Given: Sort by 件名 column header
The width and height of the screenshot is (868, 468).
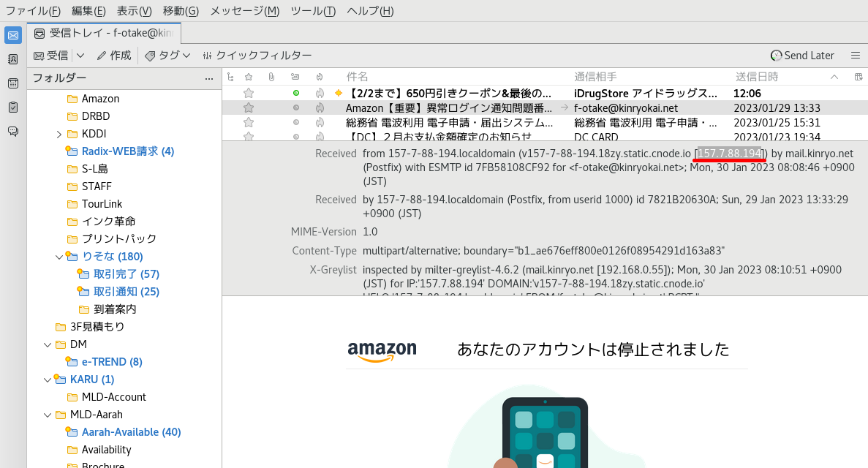Looking at the screenshot, I should (357, 77).
